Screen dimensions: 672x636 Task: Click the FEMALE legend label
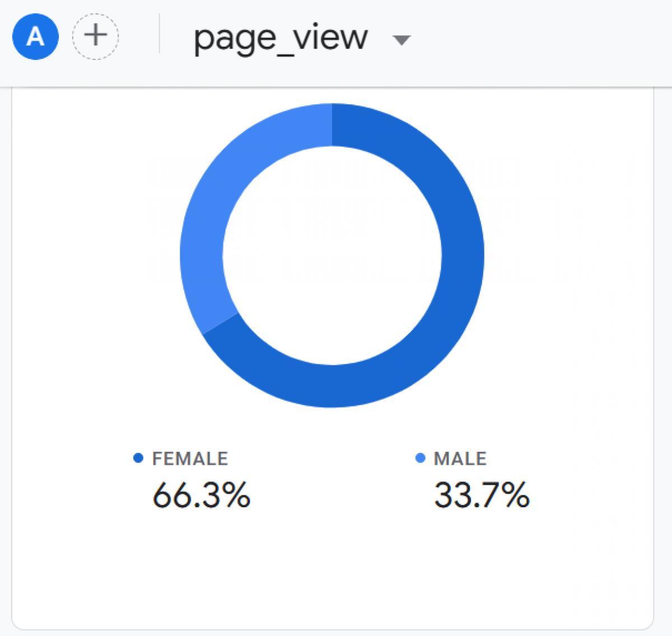190,459
